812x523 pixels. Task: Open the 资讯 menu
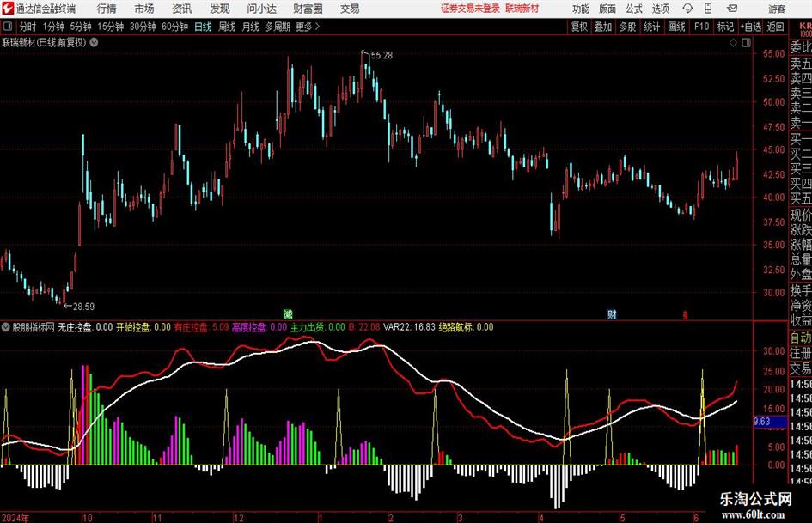(182, 9)
